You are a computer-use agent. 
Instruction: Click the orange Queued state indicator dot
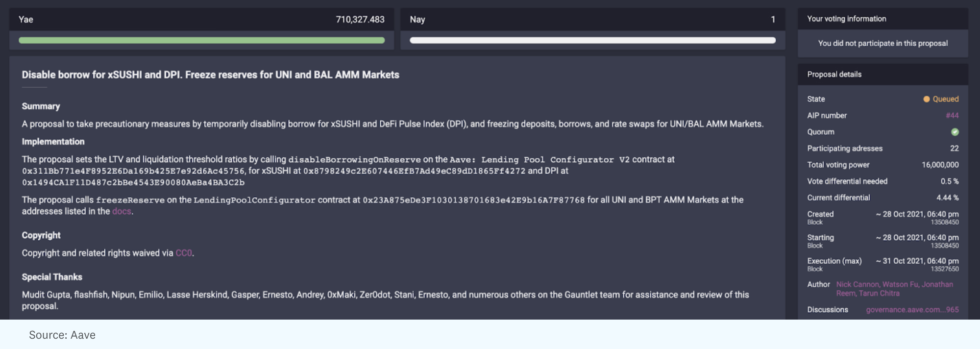click(x=926, y=99)
